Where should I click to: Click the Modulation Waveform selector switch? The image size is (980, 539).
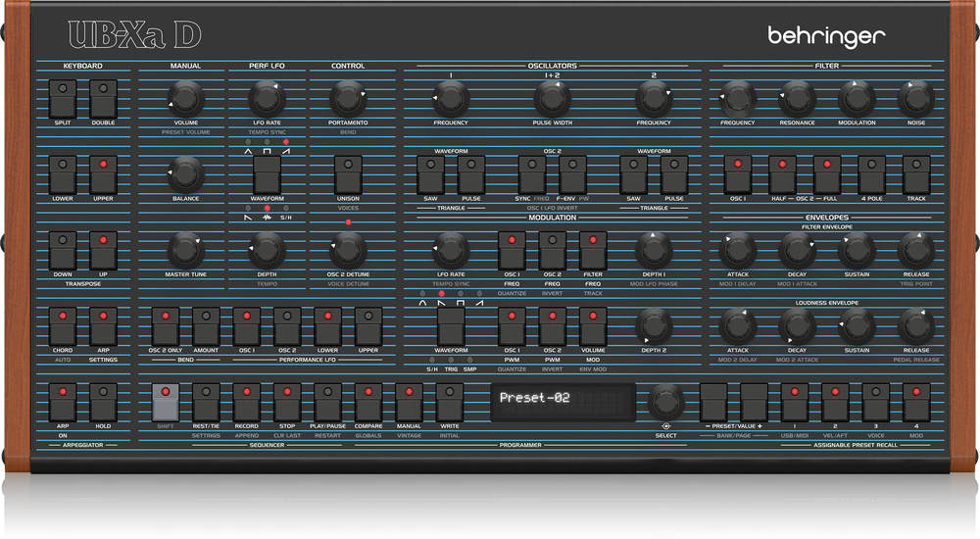click(x=451, y=326)
